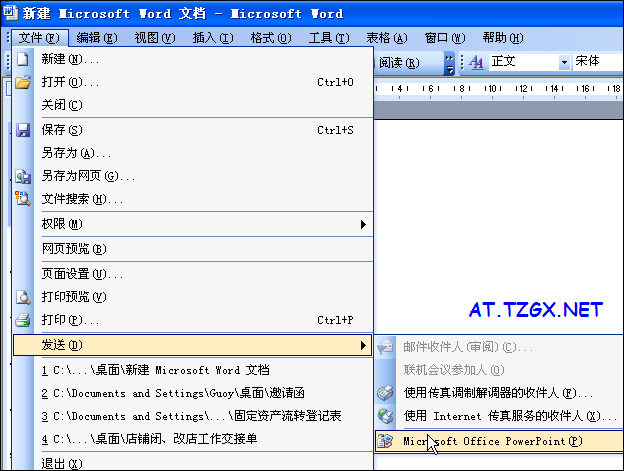Choose 另存为(A)... menu entry
624x471 pixels.
coord(193,153)
